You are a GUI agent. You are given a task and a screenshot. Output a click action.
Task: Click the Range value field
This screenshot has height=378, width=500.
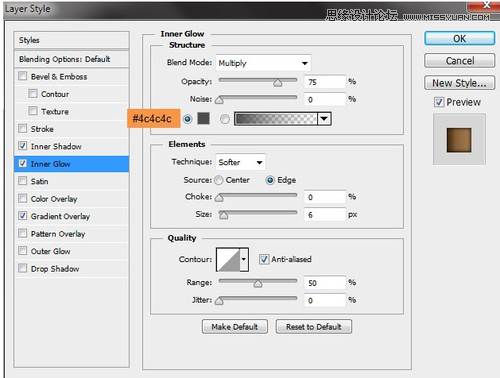325,283
